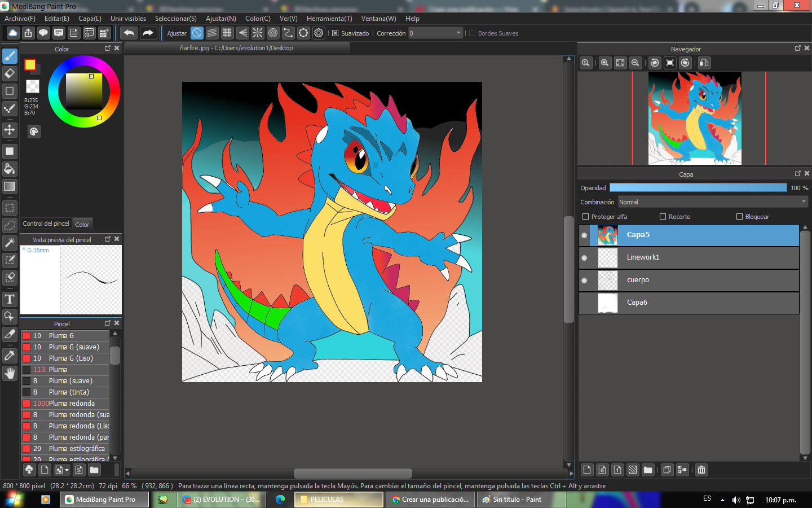812x508 pixels.
Task: Open the Editar(E) menu
Action: tap(57, 19)
